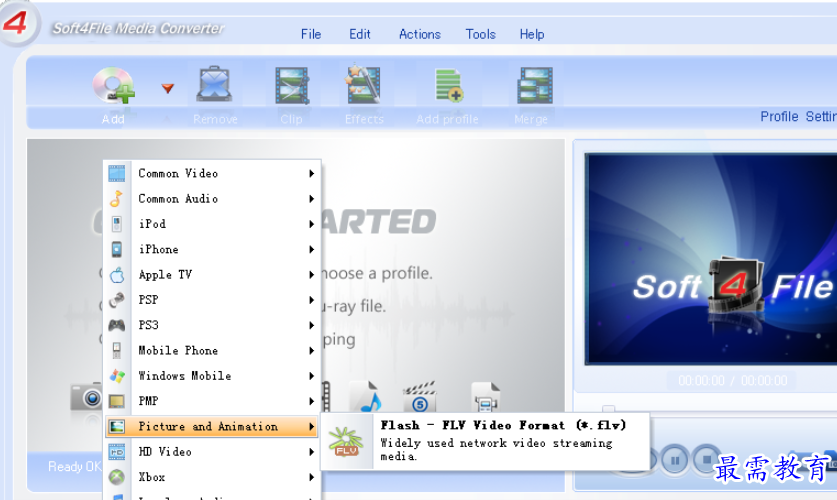Move the preview seek slider handle
The height and width of the screenshot is (500, 837).
click(x=609, y=409)
